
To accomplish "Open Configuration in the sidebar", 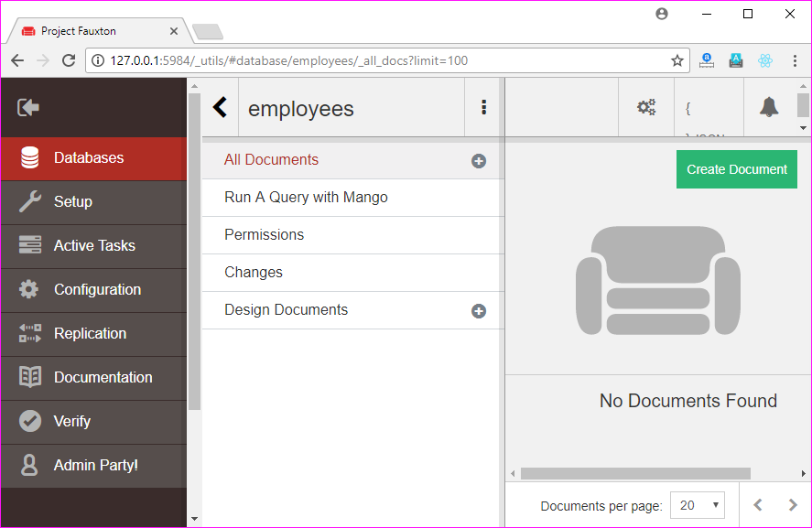I will (93, 290).
